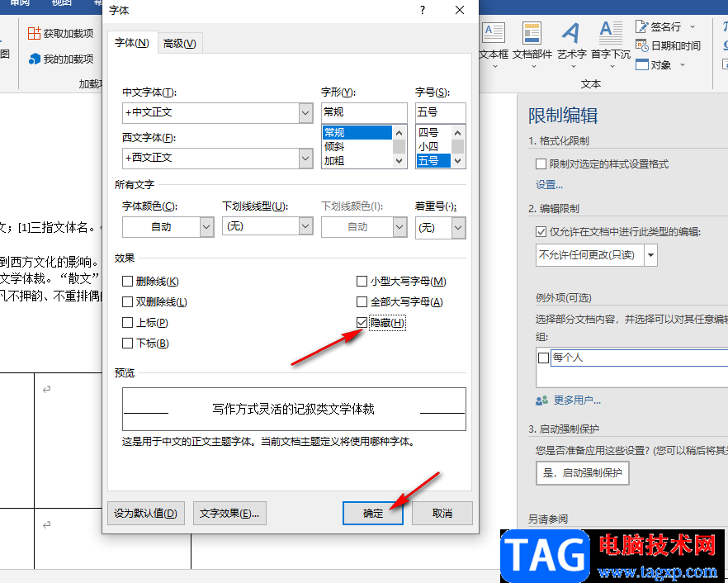Click Yes, Start Enforcing Protection
Image resolution: width=728 pixels, height=583 pixels.
pos(582,473)
